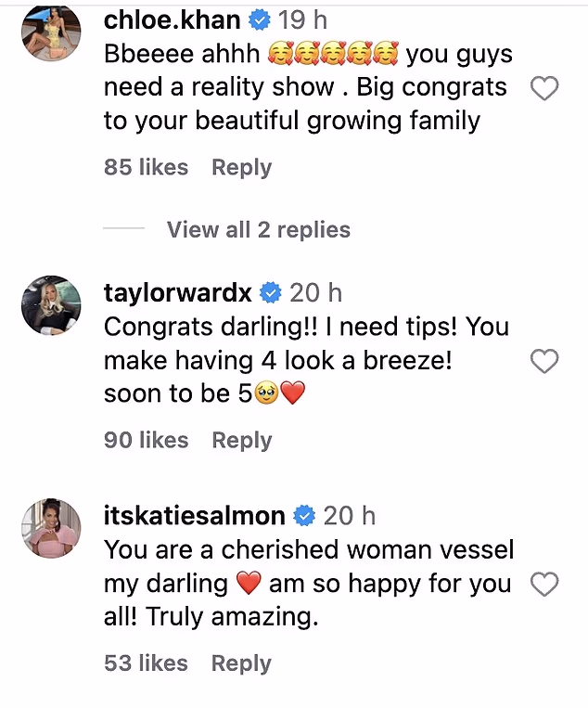Open chloe.khan's profile picture
Screen dimensions: 588x708
(50, 33)
